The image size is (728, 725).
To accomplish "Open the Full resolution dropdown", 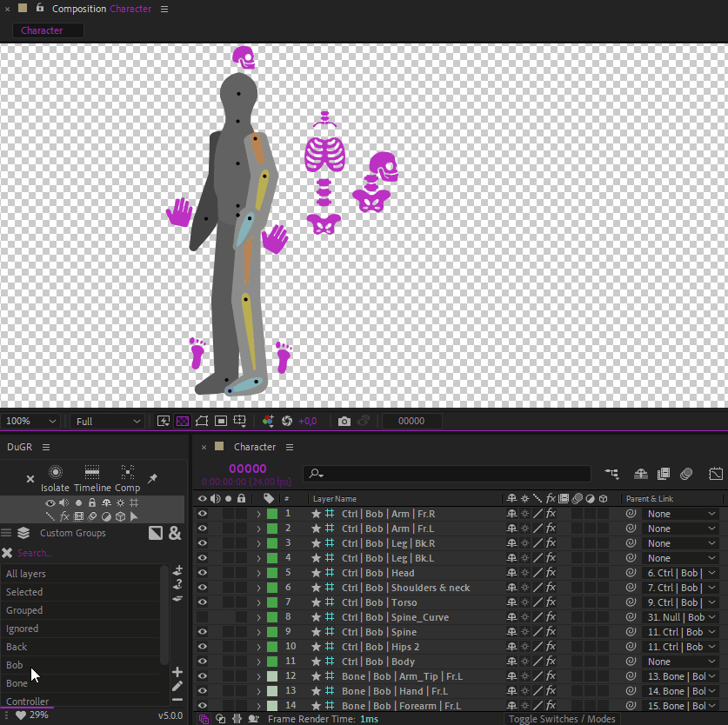I will point(108,422).
